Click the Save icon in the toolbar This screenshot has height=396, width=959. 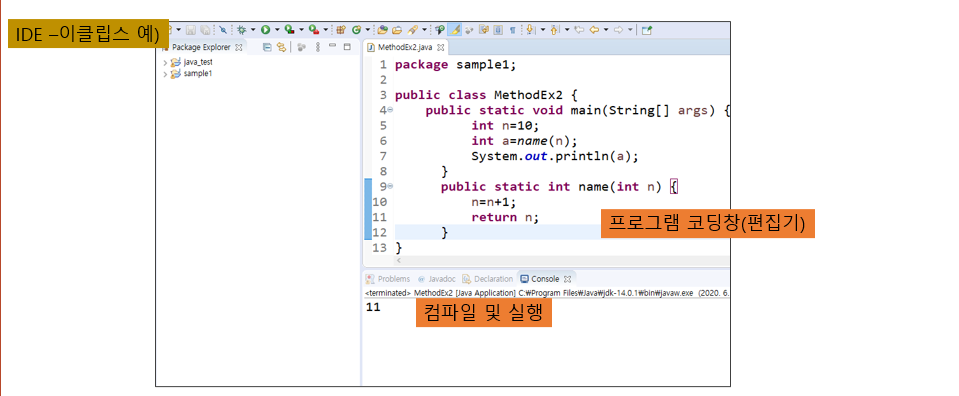(191, 29)
